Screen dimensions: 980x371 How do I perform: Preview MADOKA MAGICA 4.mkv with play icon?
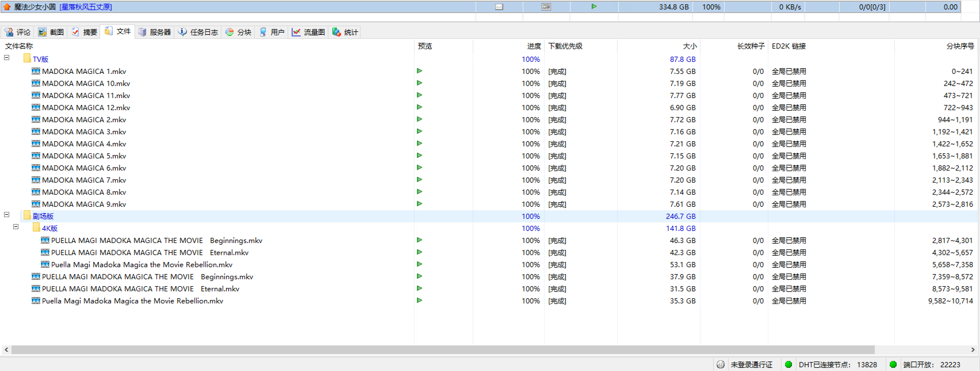419,144
